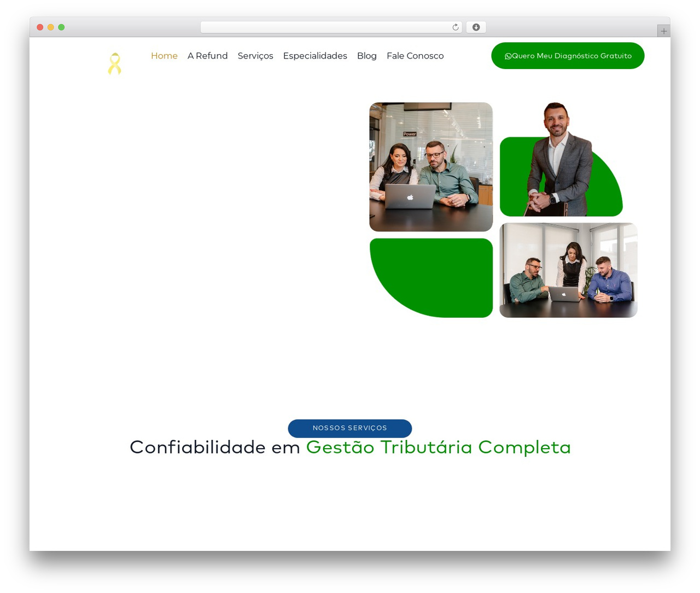The width and height of the screenshot is (700, 593).
Task: Click the Nossos Serviços pill button
Action: coord(350,428)
